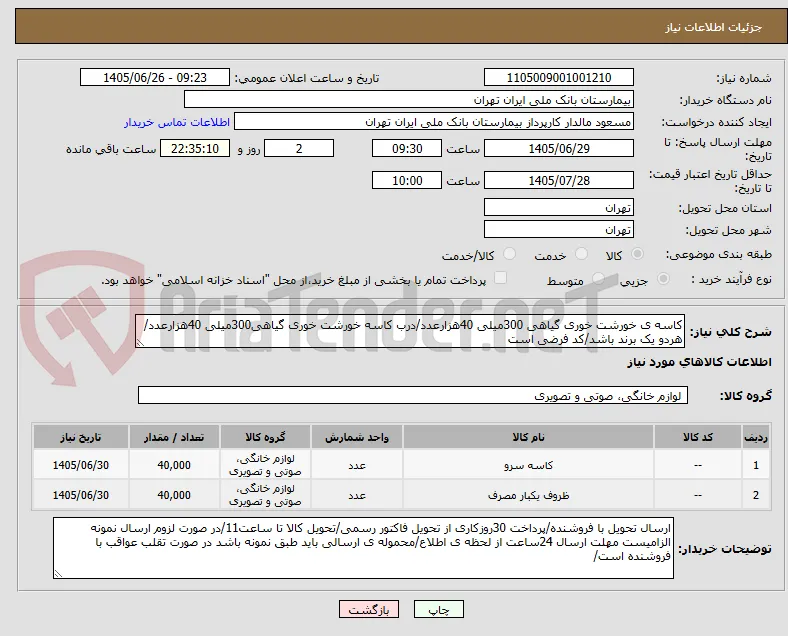Click the remaining time field 22:35:10
Viewport: 788px width, 636px height.
pos(195,149)
